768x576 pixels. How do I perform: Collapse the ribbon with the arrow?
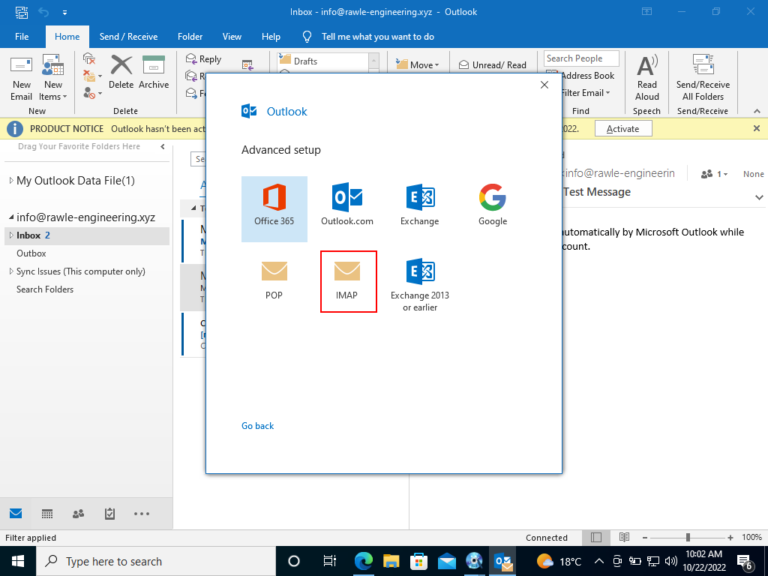pyautogui.click(x=757, y=111)
